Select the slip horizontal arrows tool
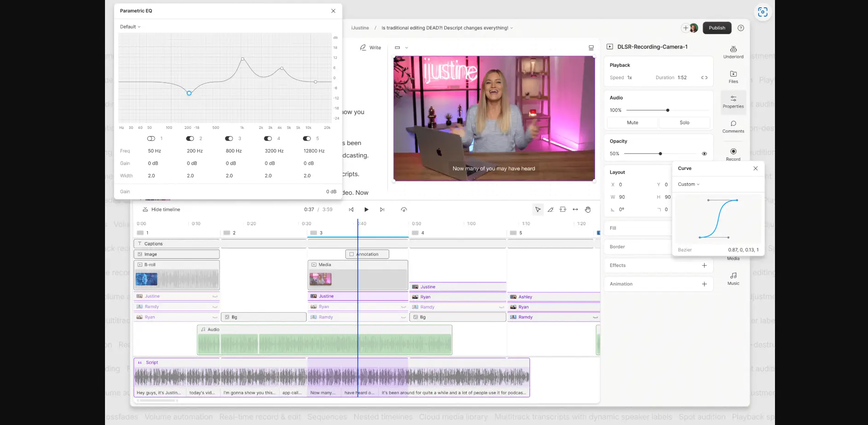This screenshot has width=868, height=425. click(575, 210)
